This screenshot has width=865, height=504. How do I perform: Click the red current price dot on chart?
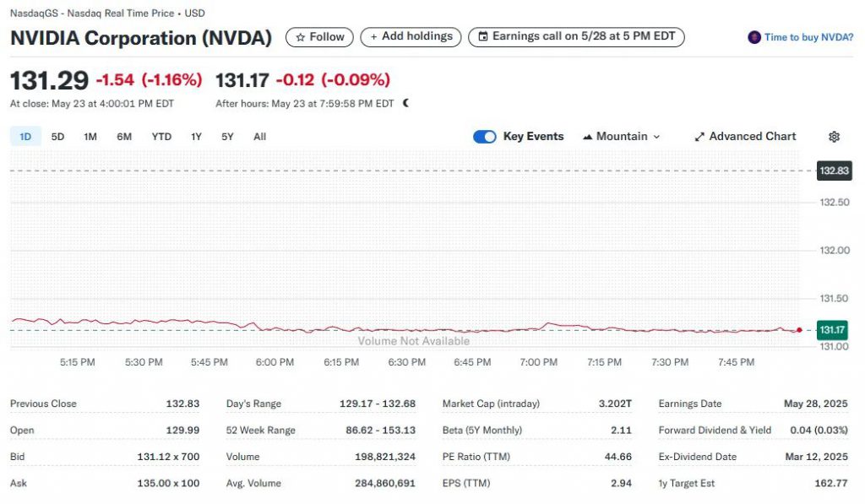click(x=799, y=330)
